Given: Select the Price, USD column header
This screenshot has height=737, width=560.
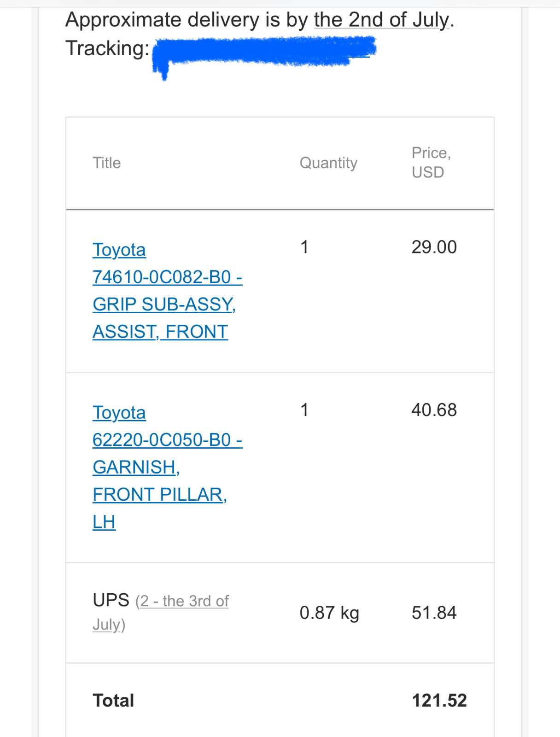Looking at the screenshot, I should 431,162.
